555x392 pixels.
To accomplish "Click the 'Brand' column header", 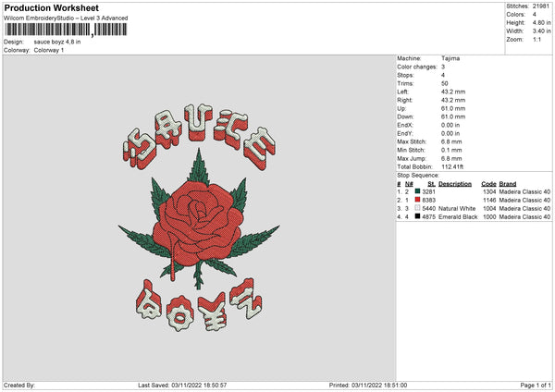I will pos(508,184).
